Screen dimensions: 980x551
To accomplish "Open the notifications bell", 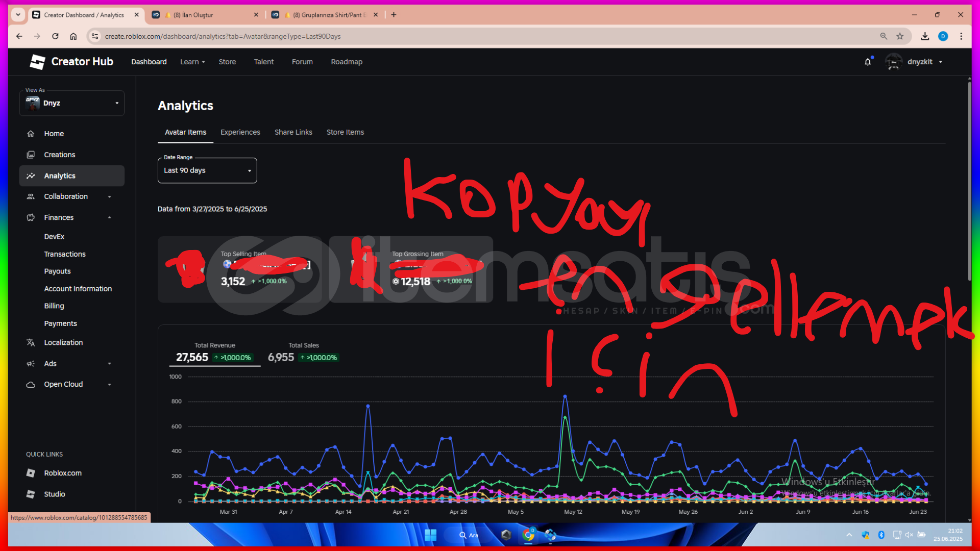I will pyautogui.click(x=868, y=62).
